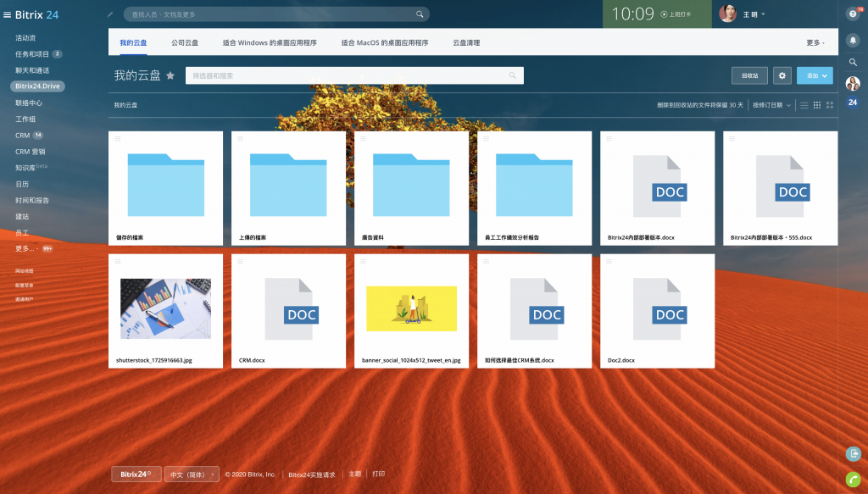The width and height of the screenshot is (868, 494).
Task: Open the 王明 user profile dropdown
Action: pos(742,14)
